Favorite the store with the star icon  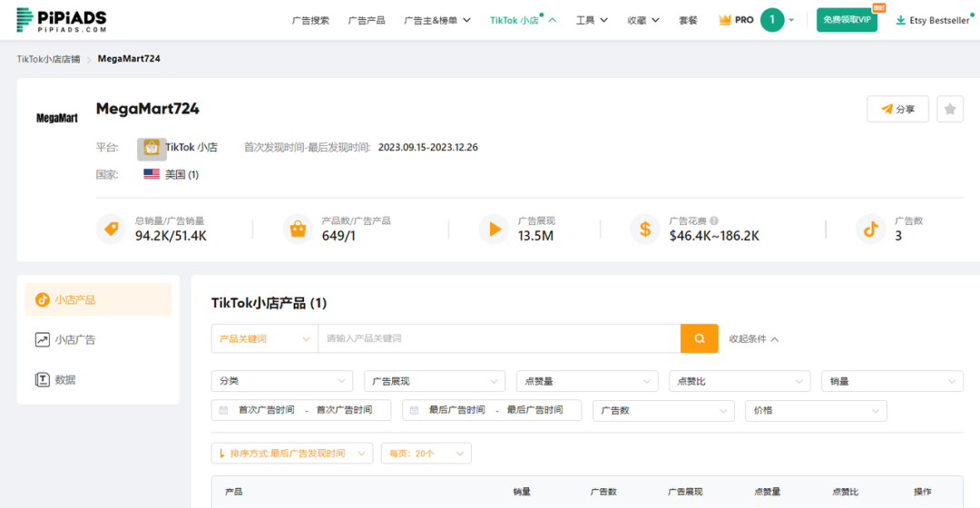950,110
